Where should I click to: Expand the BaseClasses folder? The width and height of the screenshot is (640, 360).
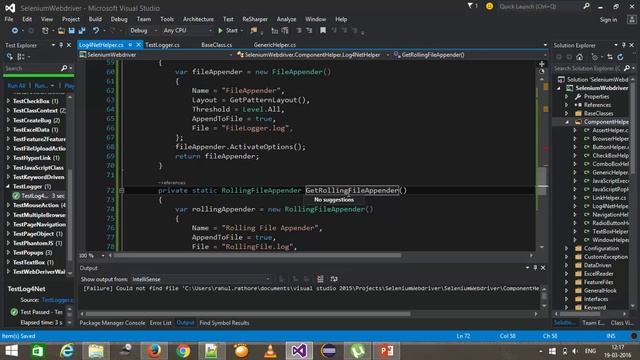pos(567,113)
